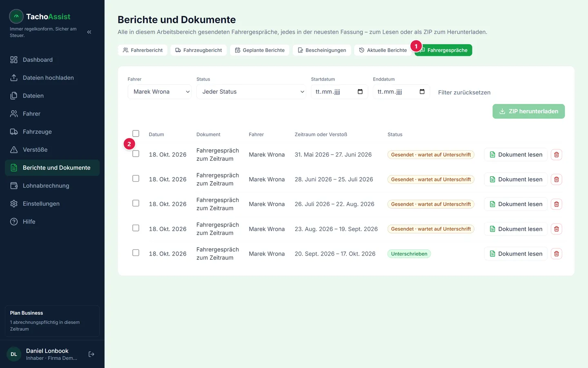Click the ZIP herunterladen button
The image size is (588, 368).
[x=529, y=111]
